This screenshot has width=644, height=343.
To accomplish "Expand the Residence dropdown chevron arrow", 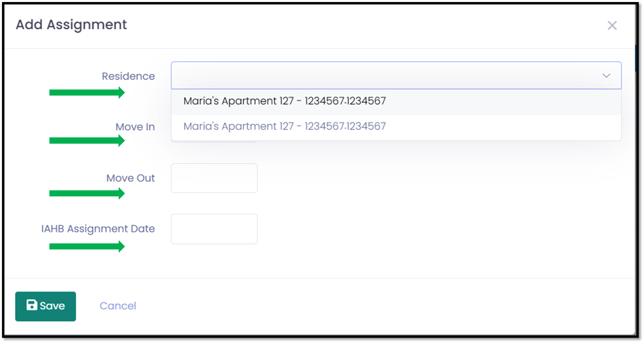I will point(606,76).
